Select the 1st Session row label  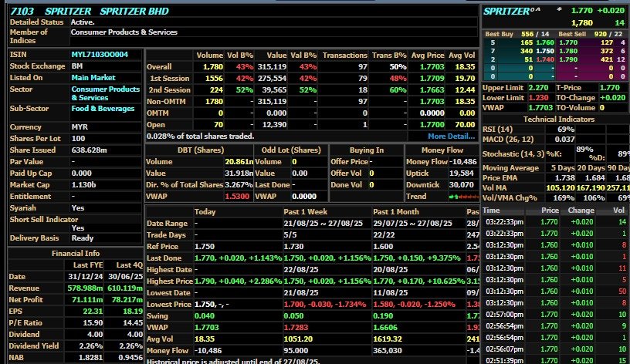click(169, 79)
